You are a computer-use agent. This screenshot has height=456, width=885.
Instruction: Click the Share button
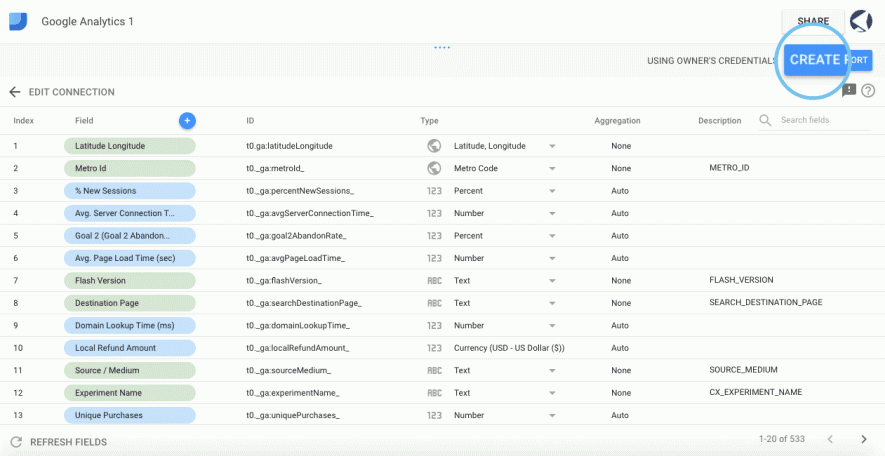pos(813,21)
